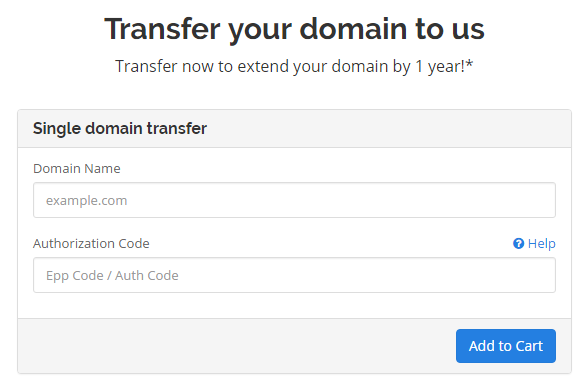The image size is (588, 392).
Task: Click the extend your domain by 1 year subtitle
Action: point(294,67)
